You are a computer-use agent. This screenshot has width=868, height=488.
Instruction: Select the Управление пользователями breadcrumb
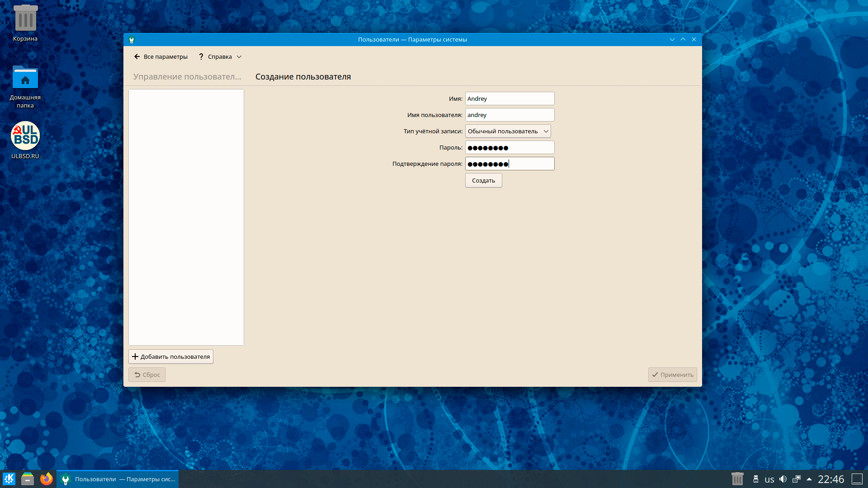tap(187, 77)
